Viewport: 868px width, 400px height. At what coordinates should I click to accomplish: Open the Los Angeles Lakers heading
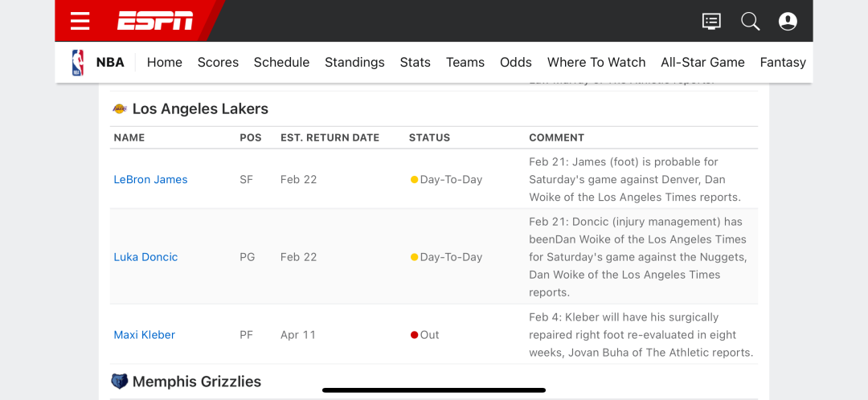point(200,109)
